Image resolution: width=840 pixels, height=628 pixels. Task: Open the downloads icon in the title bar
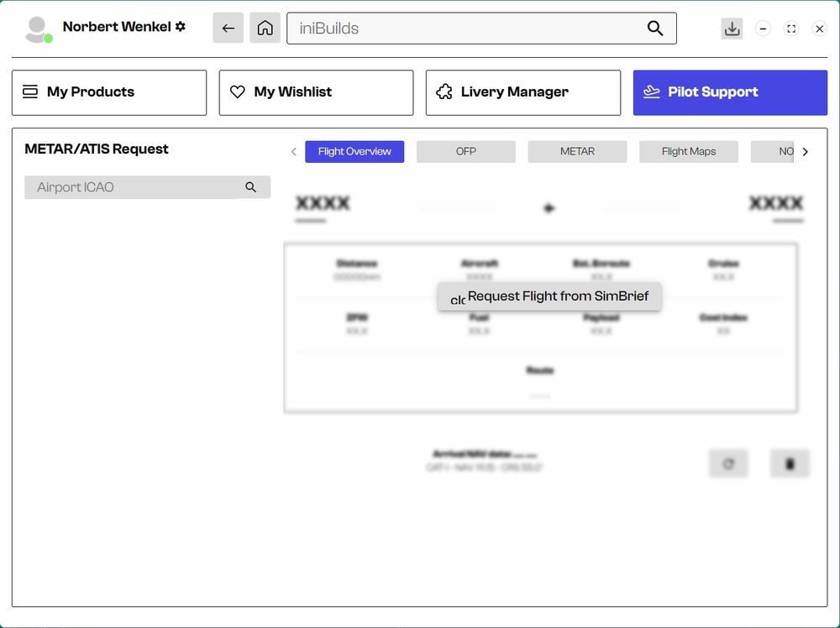point(732,29)
